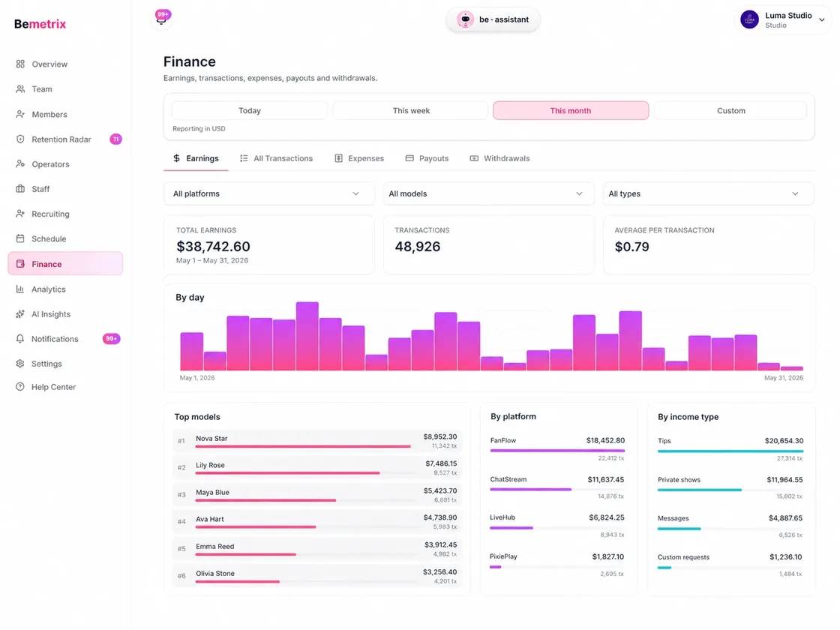This screenshot has width=840, height=630.
Task: Switch to the All Transactions tab
Action: [277, 158]
